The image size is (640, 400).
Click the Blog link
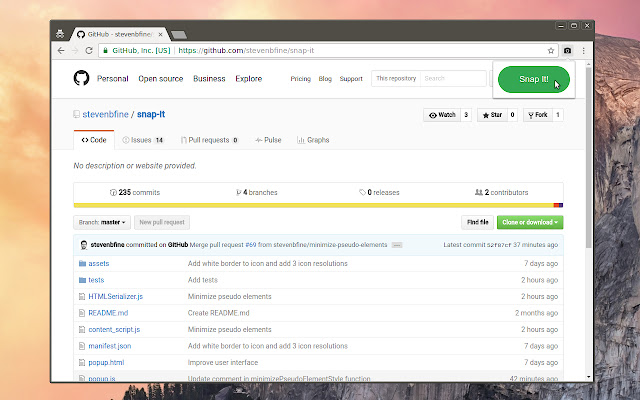pyautogui.click(x=325, y=79)
